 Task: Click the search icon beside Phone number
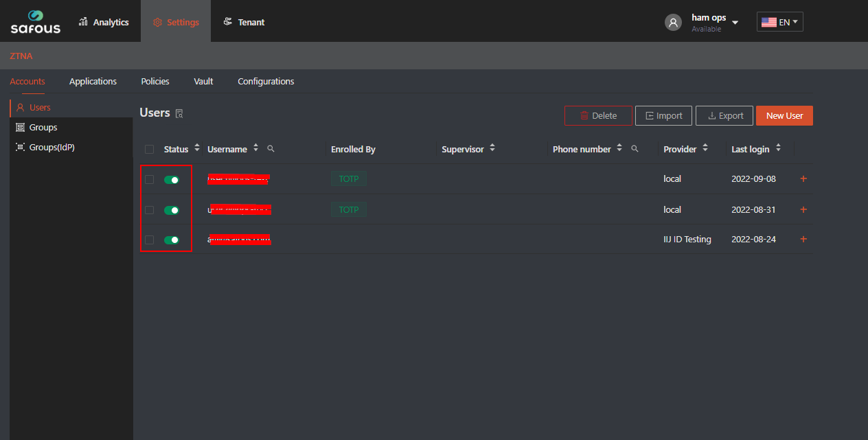635,149
